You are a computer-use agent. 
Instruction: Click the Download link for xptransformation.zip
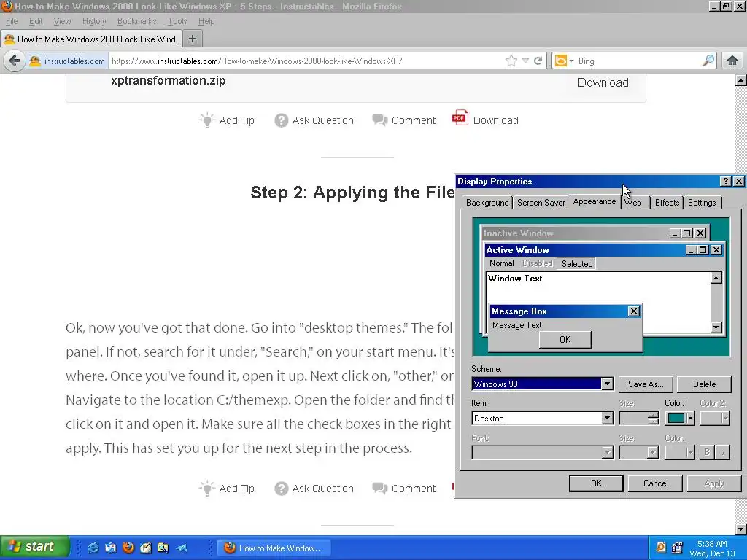point(603,83)
